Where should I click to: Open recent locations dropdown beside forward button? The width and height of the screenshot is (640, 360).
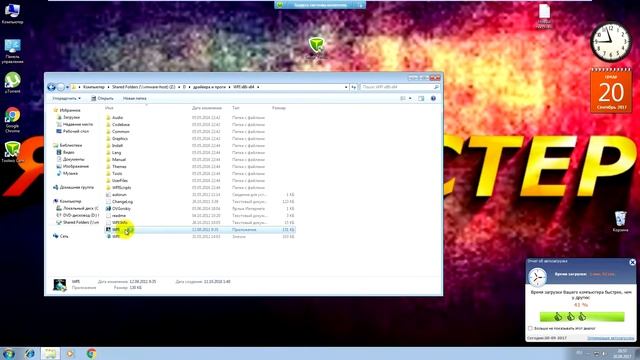(67, 87)
